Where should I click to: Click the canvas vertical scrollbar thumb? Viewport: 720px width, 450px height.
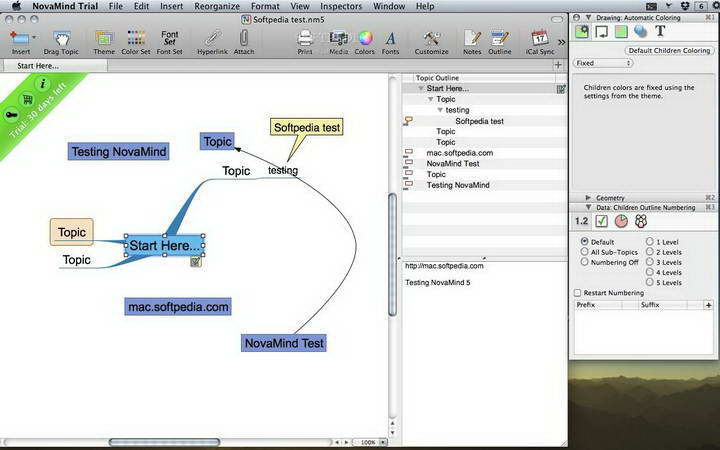click(x=392, y=254)
